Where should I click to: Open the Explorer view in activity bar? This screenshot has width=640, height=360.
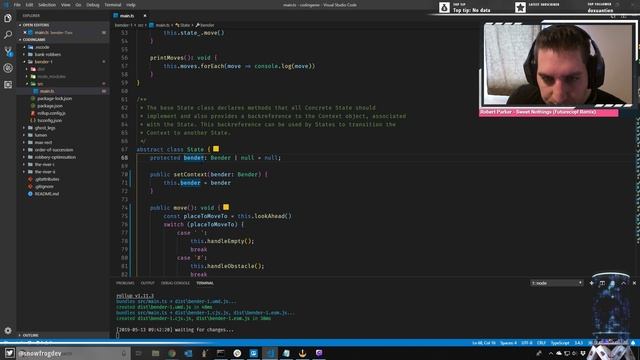coord(8,18)
